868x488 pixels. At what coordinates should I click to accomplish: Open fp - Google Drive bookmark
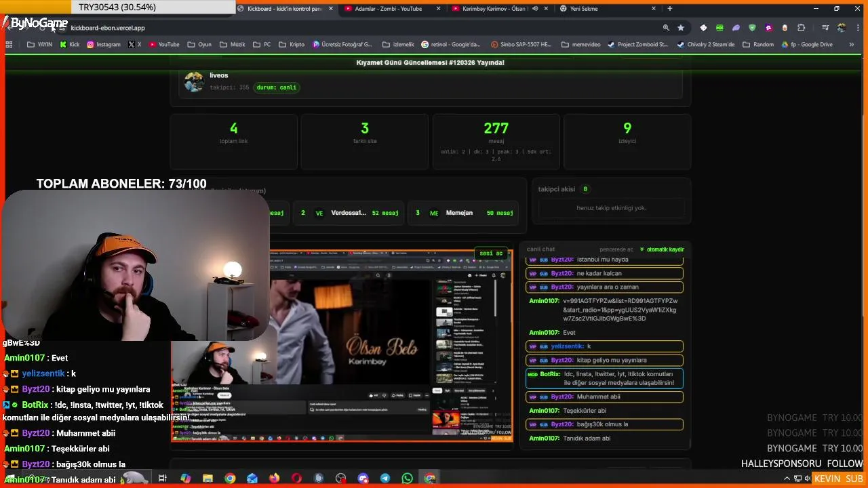pos(806,45)
